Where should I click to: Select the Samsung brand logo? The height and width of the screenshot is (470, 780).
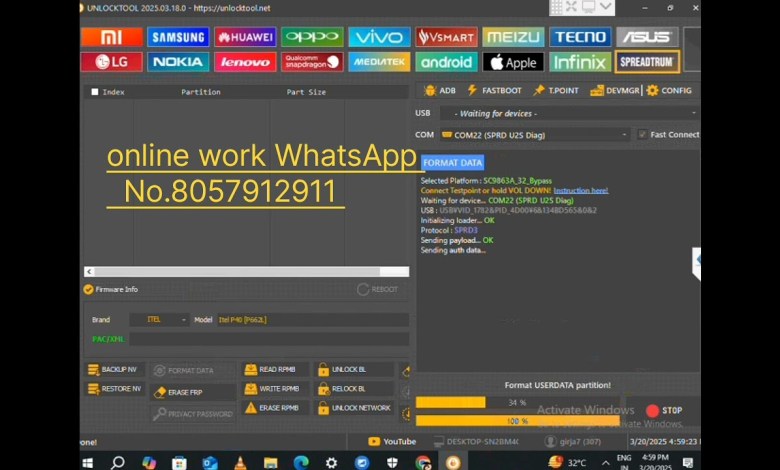pos(178,37)
